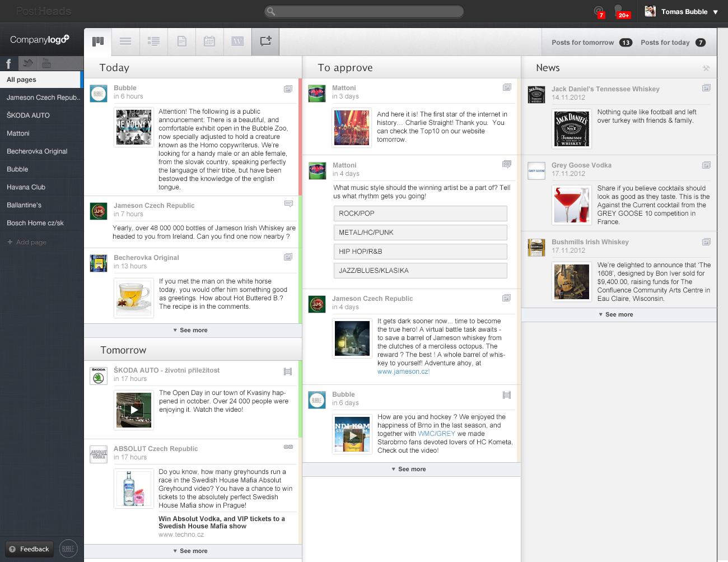Image resolution: width=728 pixels, height=562 pixels.
Task: Click photo icon on Jack Daniel's news item
Action: (706, 88)
